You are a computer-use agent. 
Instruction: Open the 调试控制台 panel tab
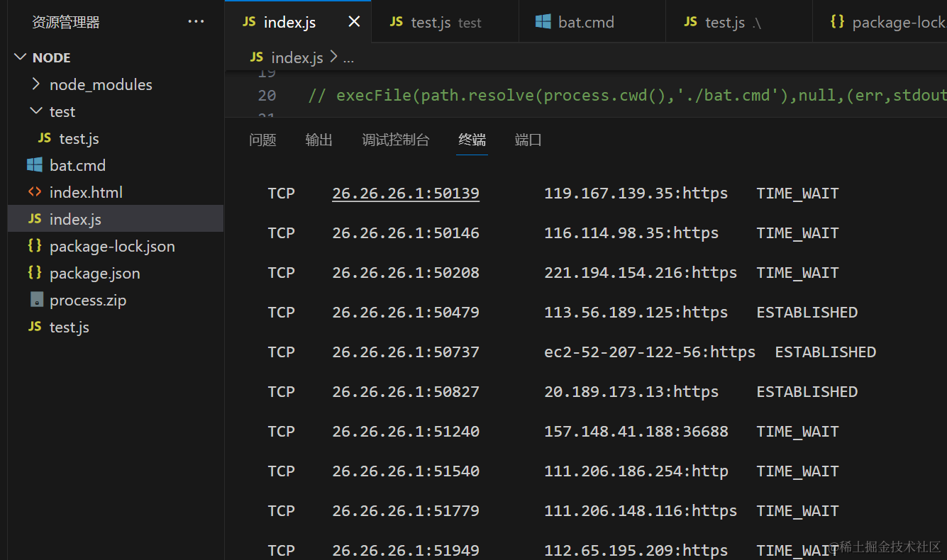pos(395,140)
